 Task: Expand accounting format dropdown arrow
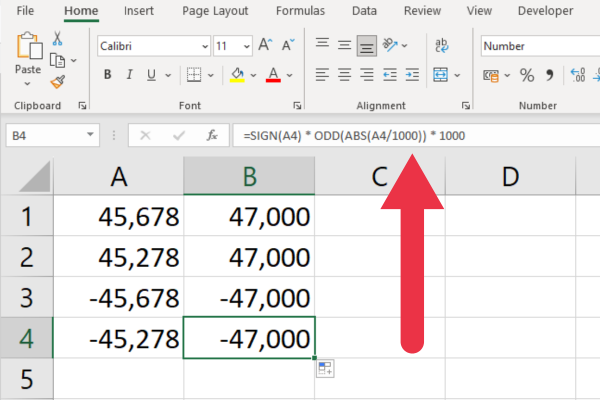[507, 75]
